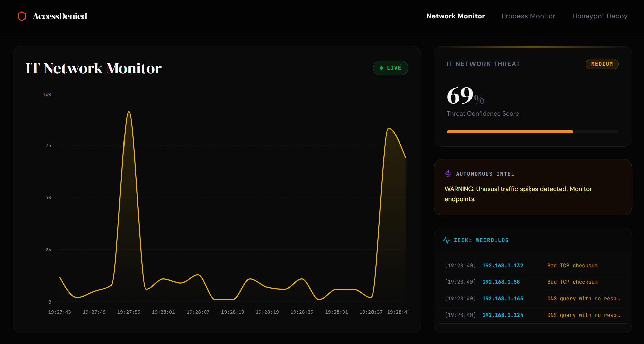Click the timestamp in the 192.168.1.58 row

coord(460,282)
